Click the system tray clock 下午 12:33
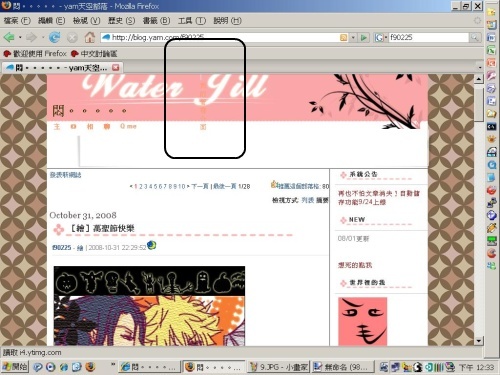Screen dimensions: 500x375 tap(477, 367)
